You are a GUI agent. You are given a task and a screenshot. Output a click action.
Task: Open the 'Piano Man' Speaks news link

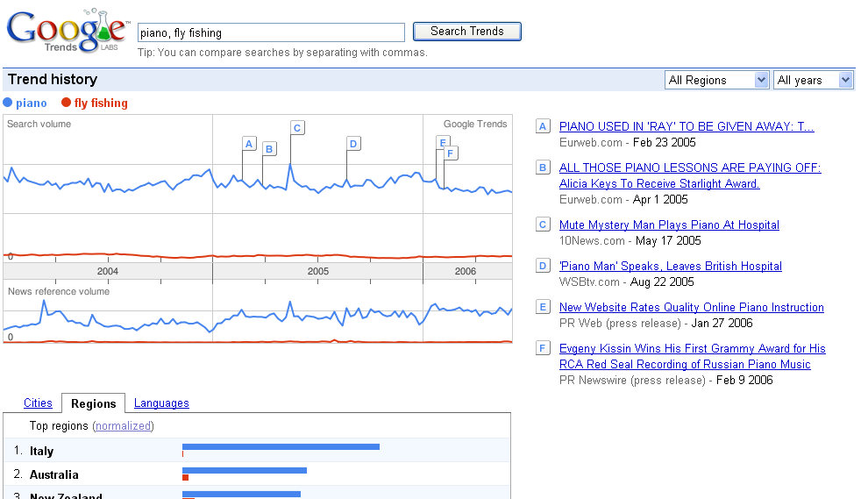[670, 266]
